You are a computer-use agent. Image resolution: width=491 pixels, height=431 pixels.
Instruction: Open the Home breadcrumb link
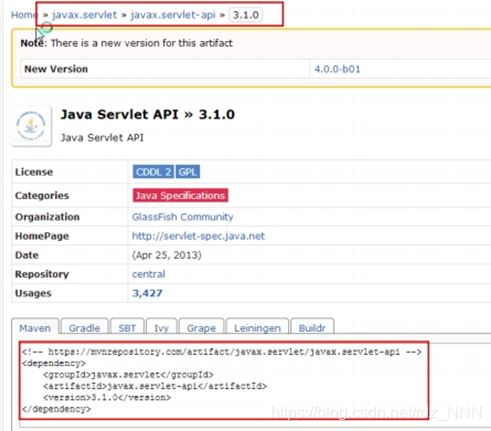coord(23,15)
